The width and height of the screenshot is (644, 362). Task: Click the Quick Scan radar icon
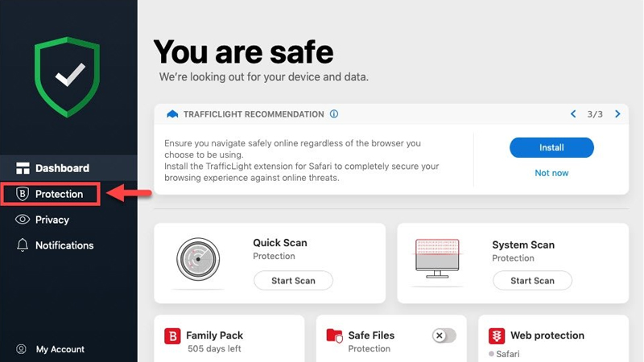tap(200, 262)
